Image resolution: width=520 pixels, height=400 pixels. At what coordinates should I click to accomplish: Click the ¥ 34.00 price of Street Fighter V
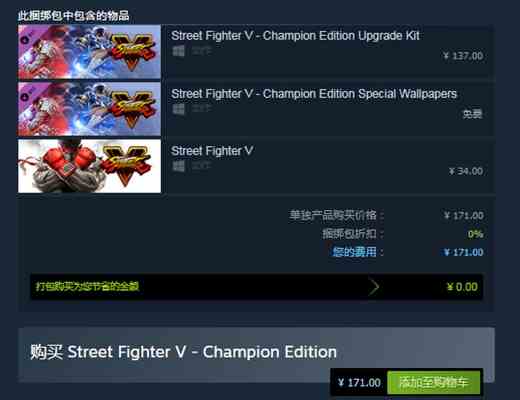tap(466, 171)
